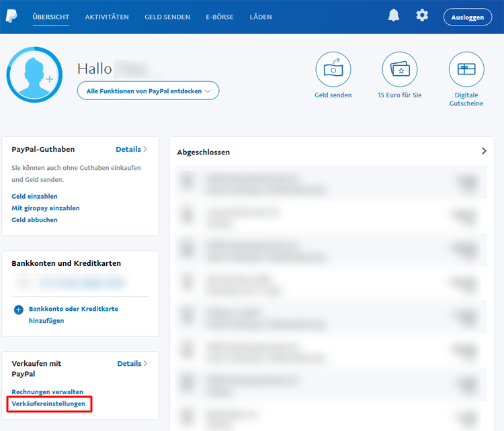Click the Digitale Gutscheine label
504x431 pixels.
click(466, 99)
